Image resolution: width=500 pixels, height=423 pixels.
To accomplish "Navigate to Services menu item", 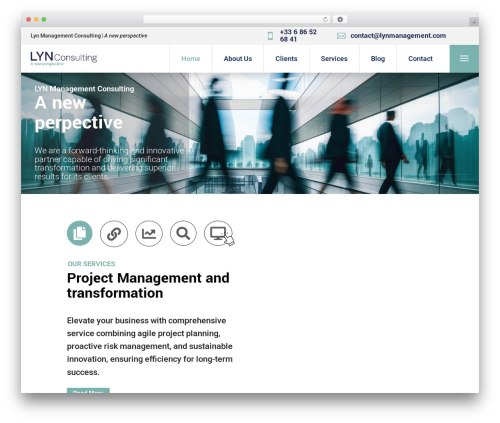I will [334, 59].
